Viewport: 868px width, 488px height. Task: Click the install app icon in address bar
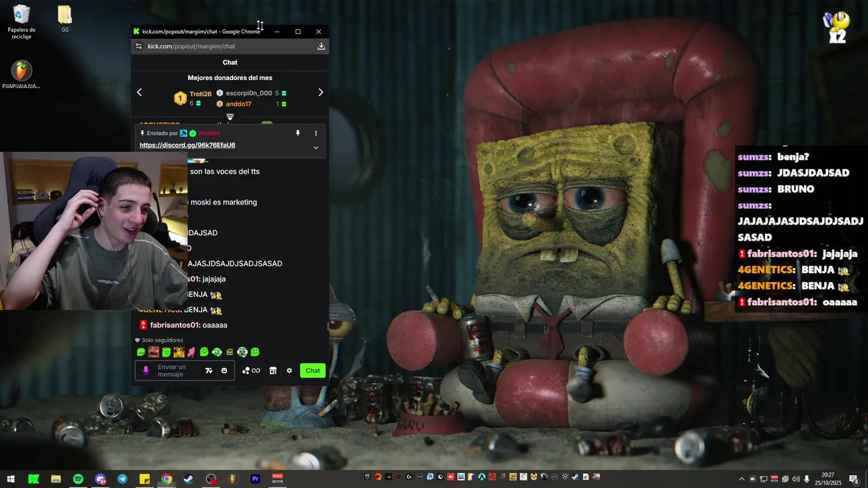coord(321,46)
